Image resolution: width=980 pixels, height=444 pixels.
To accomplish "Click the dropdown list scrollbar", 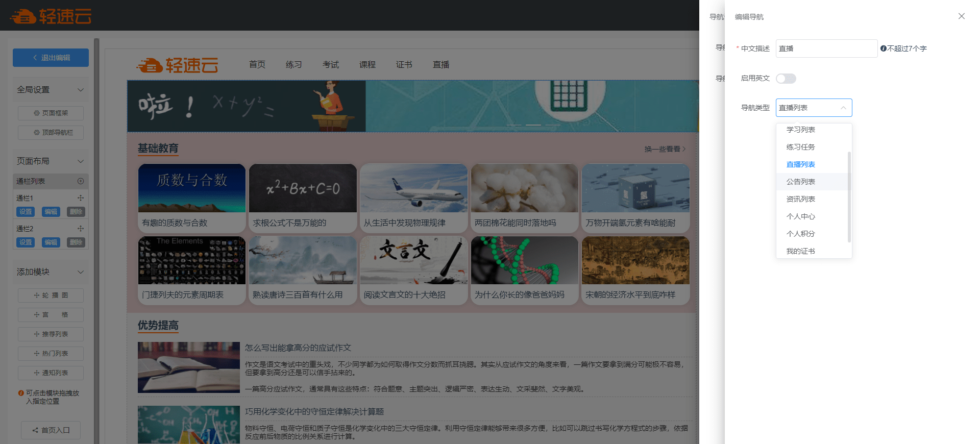I will pos(849,196).
